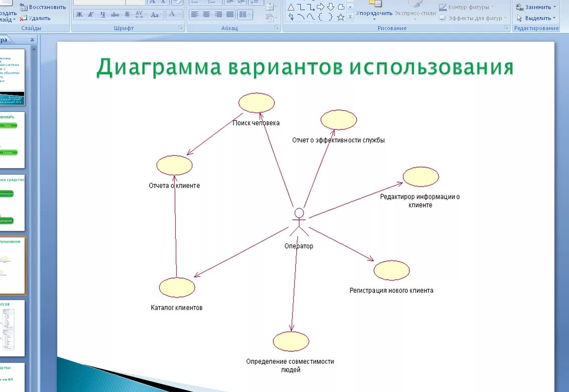The height and width of the screenshot is (392, 569).
Task: Click Восстановить to reset slide
Action: [x=43, y=7]
